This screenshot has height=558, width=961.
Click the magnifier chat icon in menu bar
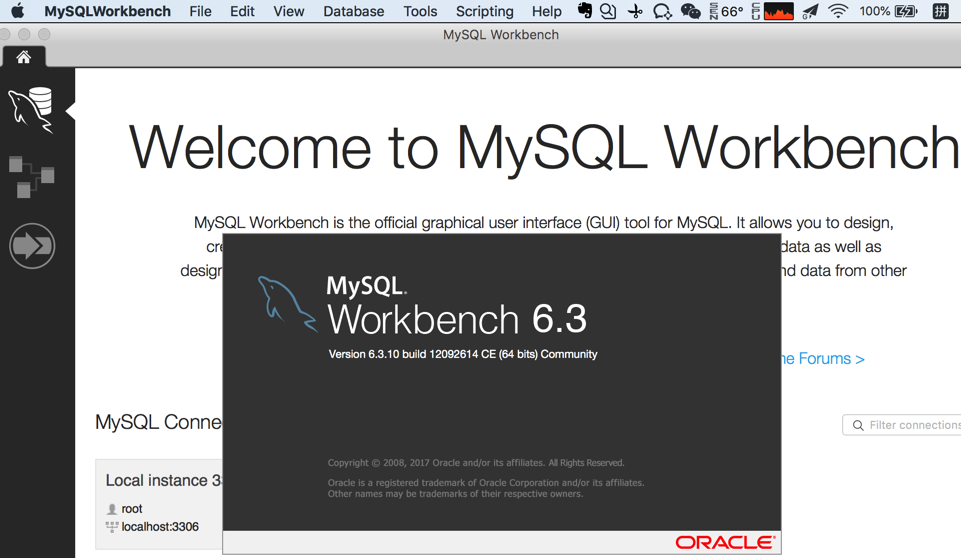click(608, 11)
